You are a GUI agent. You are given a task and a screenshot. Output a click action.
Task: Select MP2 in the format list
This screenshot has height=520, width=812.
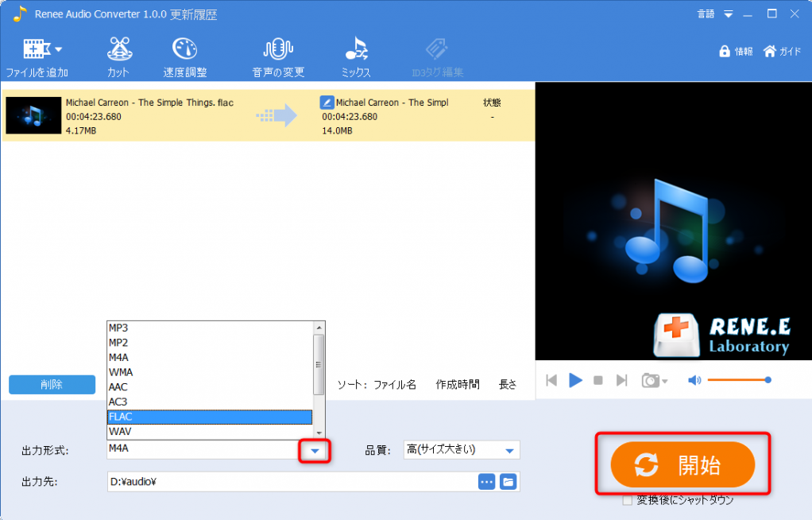[x=210, y=343]
